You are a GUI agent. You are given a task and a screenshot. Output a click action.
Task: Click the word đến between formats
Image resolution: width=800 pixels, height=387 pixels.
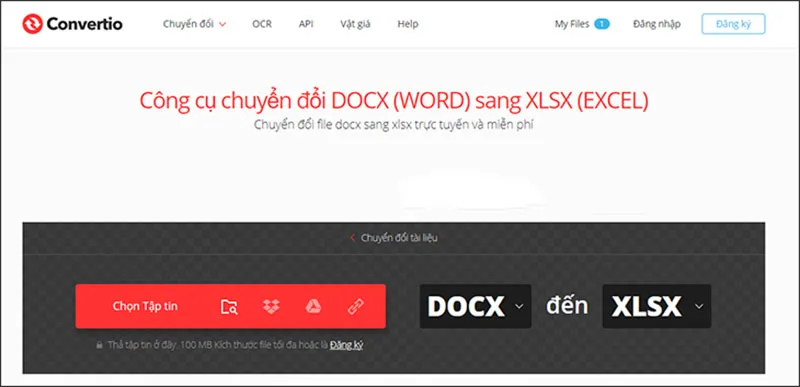click(567, 306)
